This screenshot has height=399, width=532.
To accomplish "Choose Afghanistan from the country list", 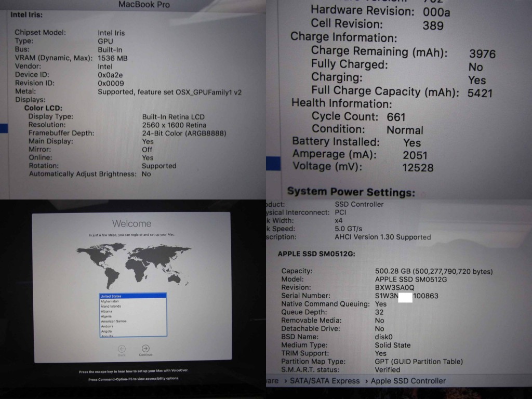I will pyautogui.click(x=133, y=301).
